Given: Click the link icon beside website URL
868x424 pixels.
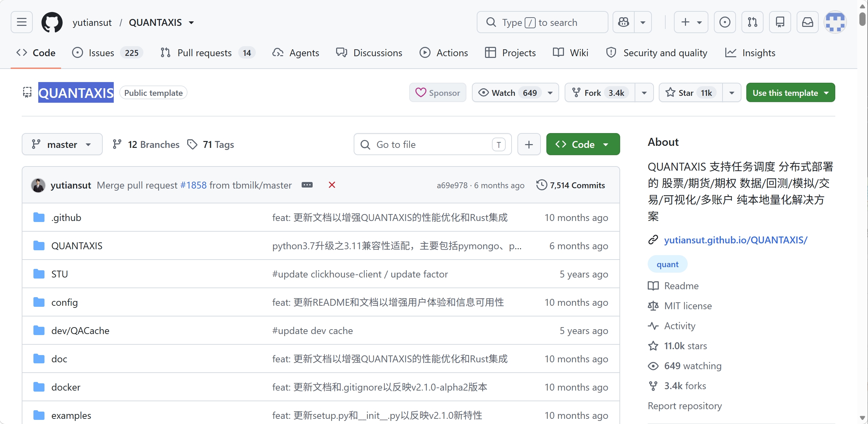Looking at the screenshot, I should click(x=653, y=240).
